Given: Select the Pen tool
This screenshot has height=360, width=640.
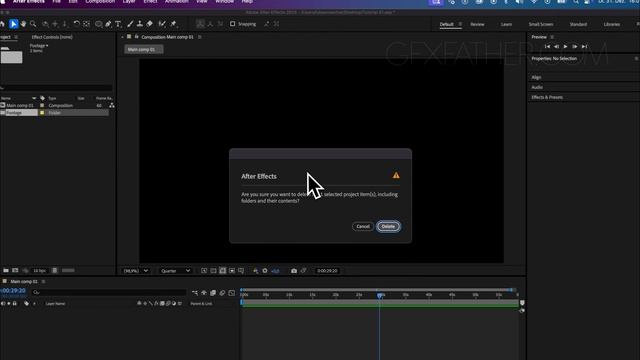Looking at the screenshot, I should [x=108, y=24].
